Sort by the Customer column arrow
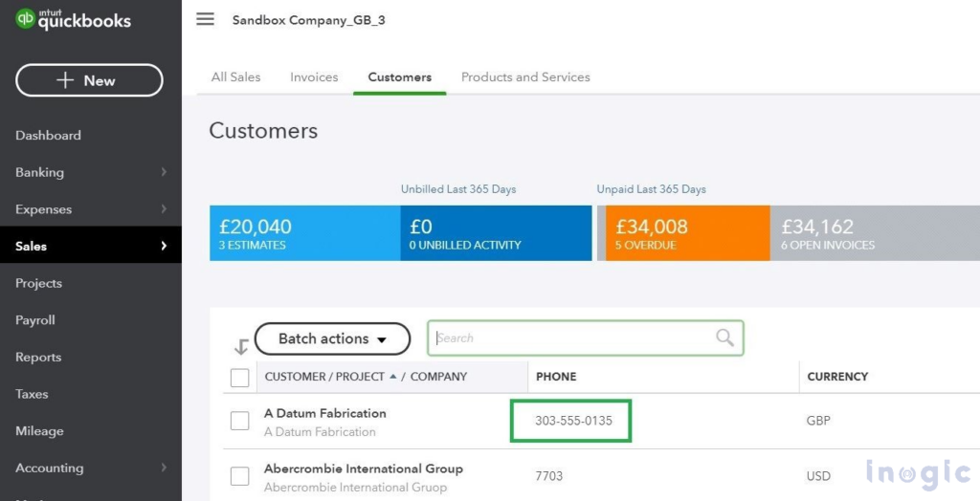 click(393, 376)
